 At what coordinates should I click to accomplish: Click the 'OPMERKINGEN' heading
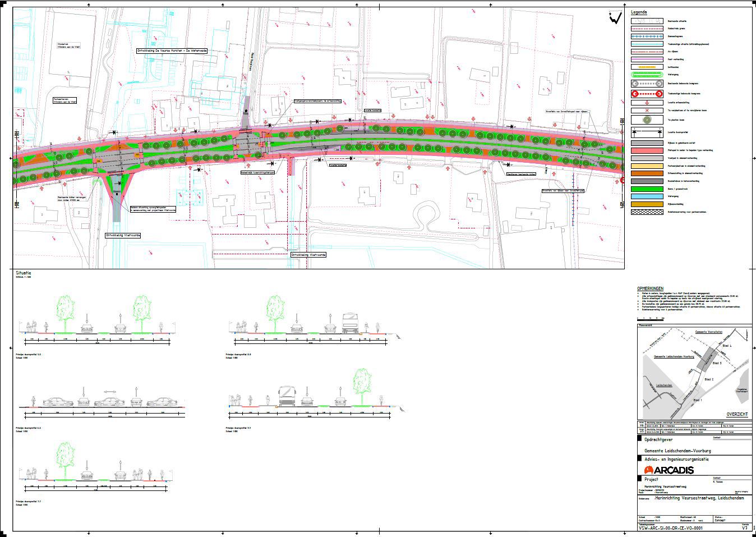(651, 288)
